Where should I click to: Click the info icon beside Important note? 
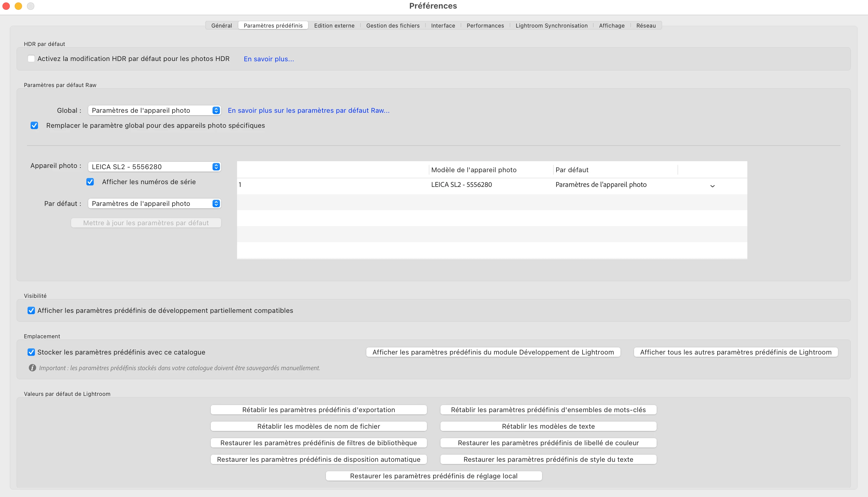point(32,368)
